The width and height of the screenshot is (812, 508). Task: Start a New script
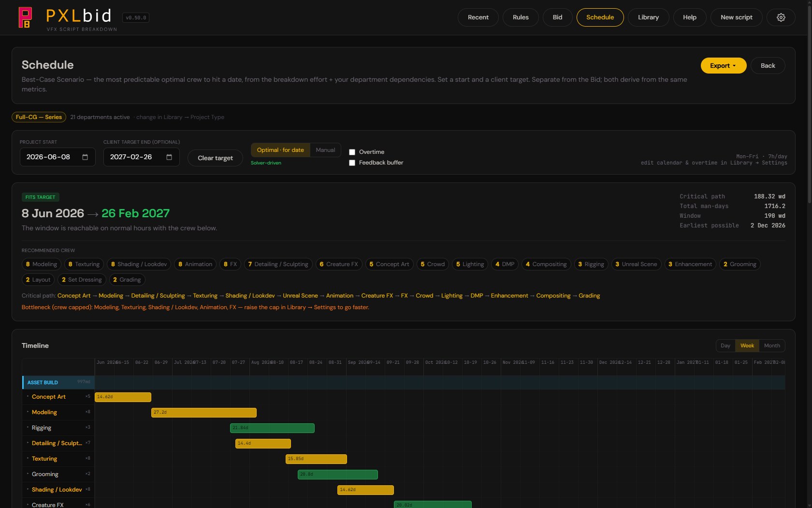[736, 17]
